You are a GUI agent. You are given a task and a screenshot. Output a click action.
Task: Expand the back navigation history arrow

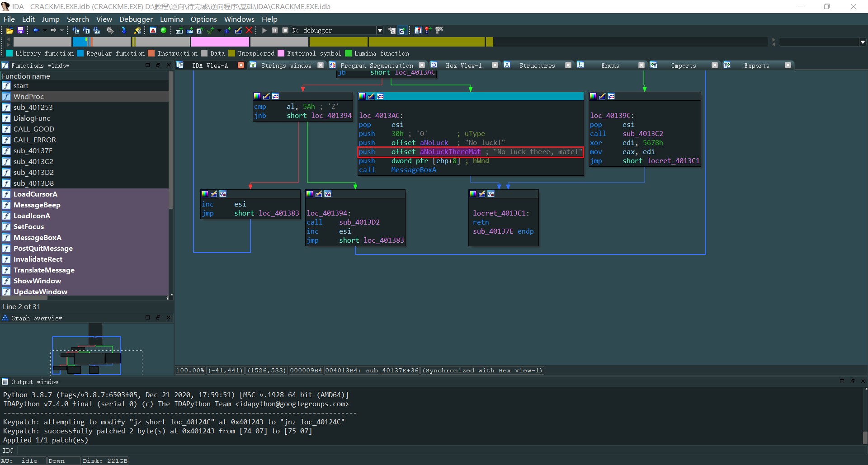tap(45, 30)
